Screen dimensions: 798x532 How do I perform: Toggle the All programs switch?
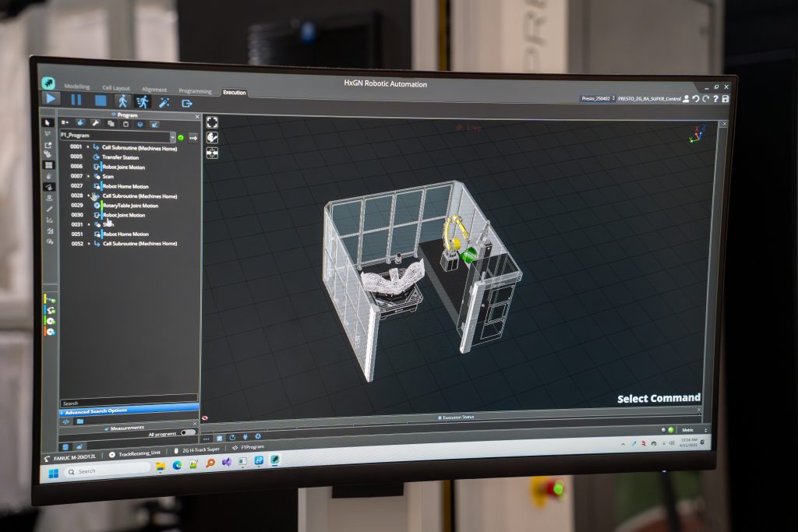click(188, 432)
